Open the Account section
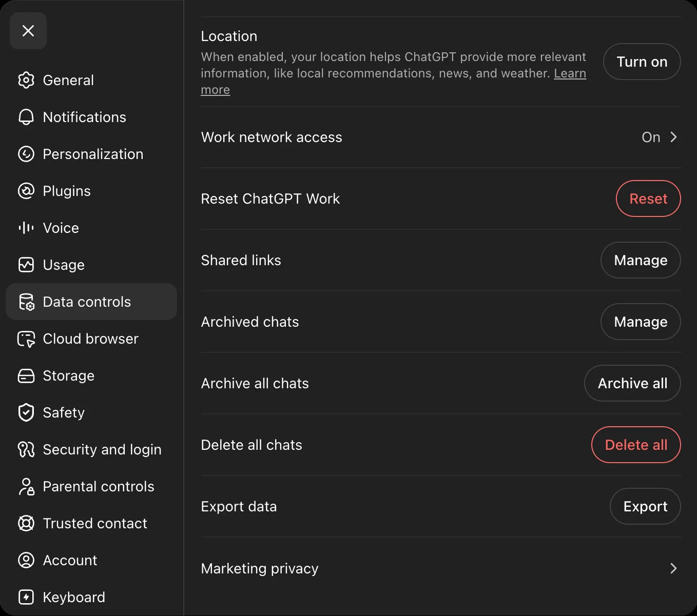This screenshot has width=697, height=616. pyautogui.click(x=91, y=560)
